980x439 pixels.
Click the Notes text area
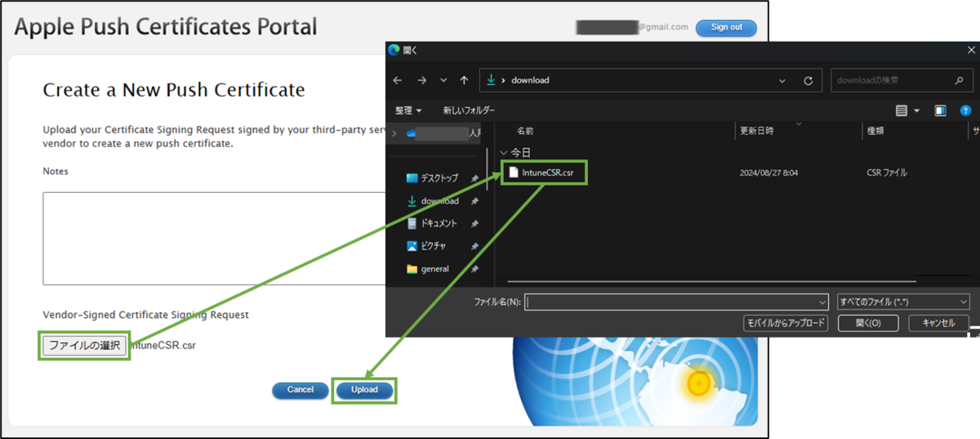[x=214, y=239]
